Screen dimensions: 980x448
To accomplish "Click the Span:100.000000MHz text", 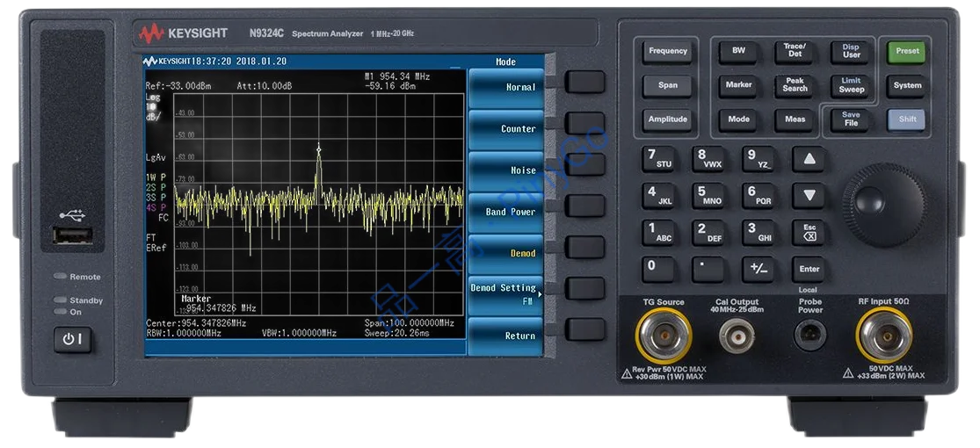I will 409,323.
